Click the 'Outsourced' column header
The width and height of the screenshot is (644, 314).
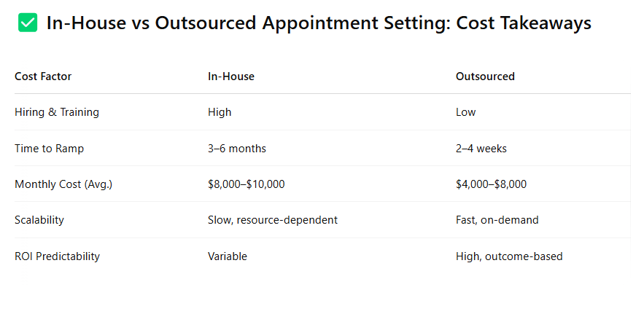(x=485, y=76)
